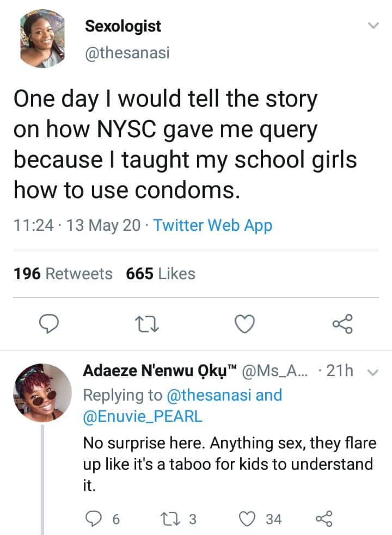Reply to Adaeze's comment with 6 replies

click(94, 519)
